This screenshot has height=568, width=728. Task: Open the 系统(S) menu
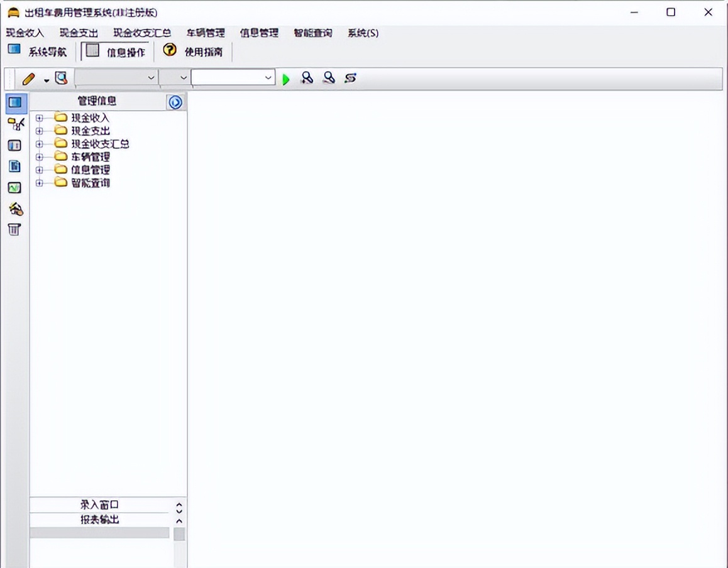click(362, 33)
